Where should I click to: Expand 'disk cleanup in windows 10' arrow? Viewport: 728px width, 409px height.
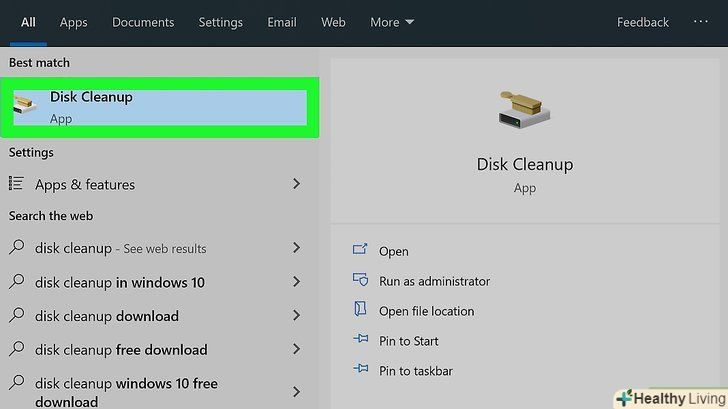click(x=296, y=281)
